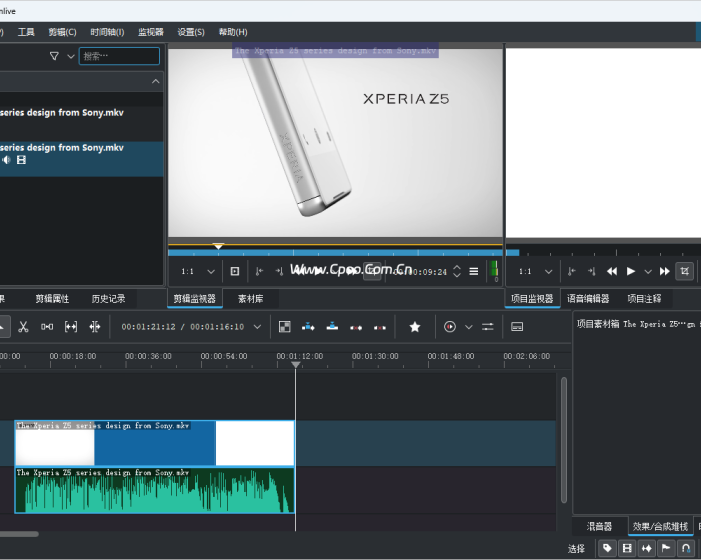The image size is (701, 560).
Task: Start timeline preview render
Action: click(x=450, y=327)
